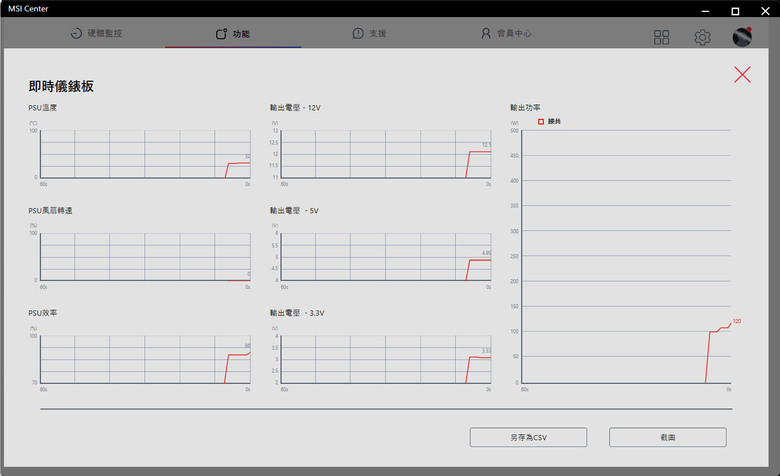Open the 支援 support tab
The height and width of the screenshot is (476, 780).
[x=369, y=33]
